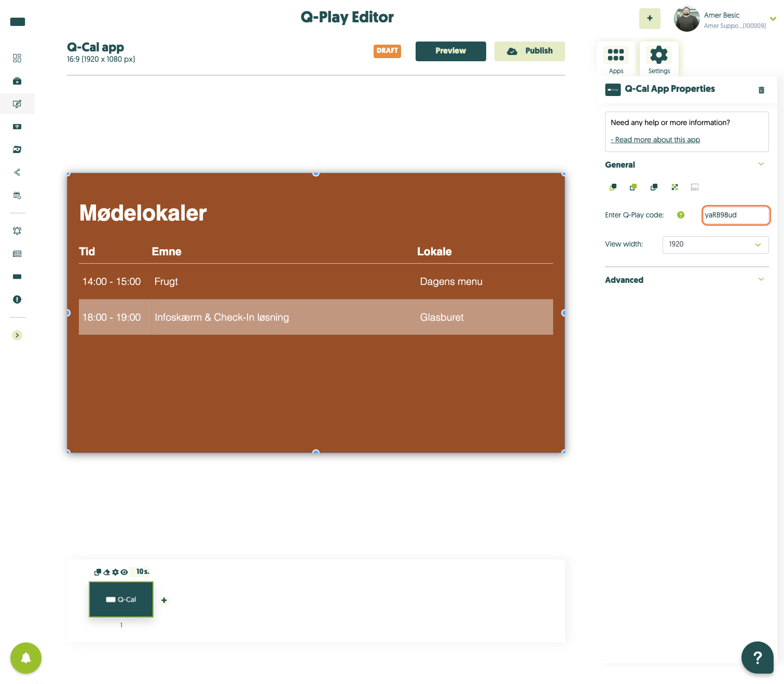Screen dimensions: 784x684
Task: Toggle slide visibility eye icon
Action: pos(124,572)
